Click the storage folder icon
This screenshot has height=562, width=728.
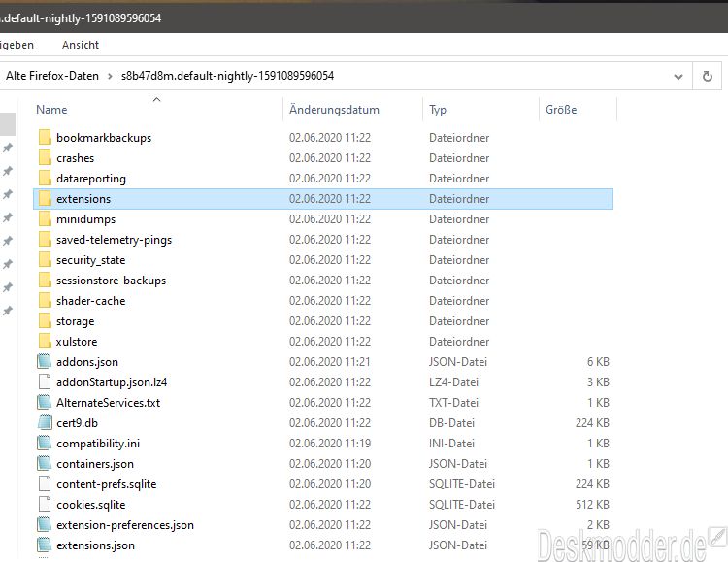coord(45,321)
